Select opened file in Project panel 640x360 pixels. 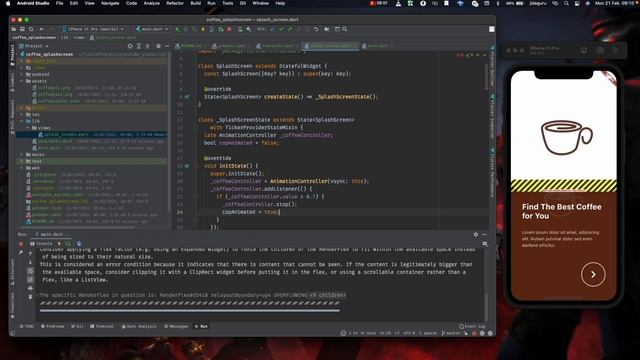(x=130, y=46)
